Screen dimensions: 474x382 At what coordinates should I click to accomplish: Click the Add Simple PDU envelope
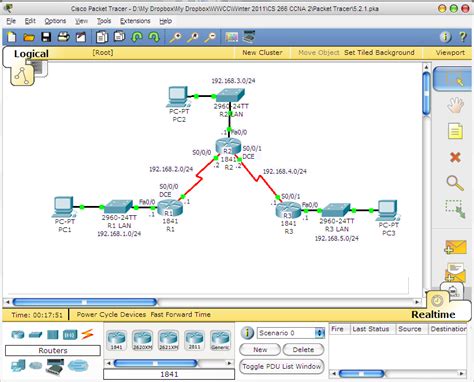[455, 247]
